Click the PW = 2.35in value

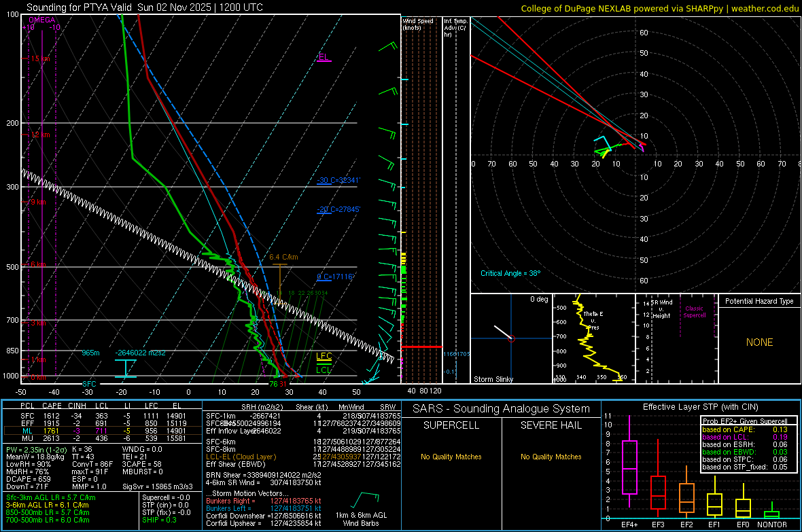(x=35, y=450)
